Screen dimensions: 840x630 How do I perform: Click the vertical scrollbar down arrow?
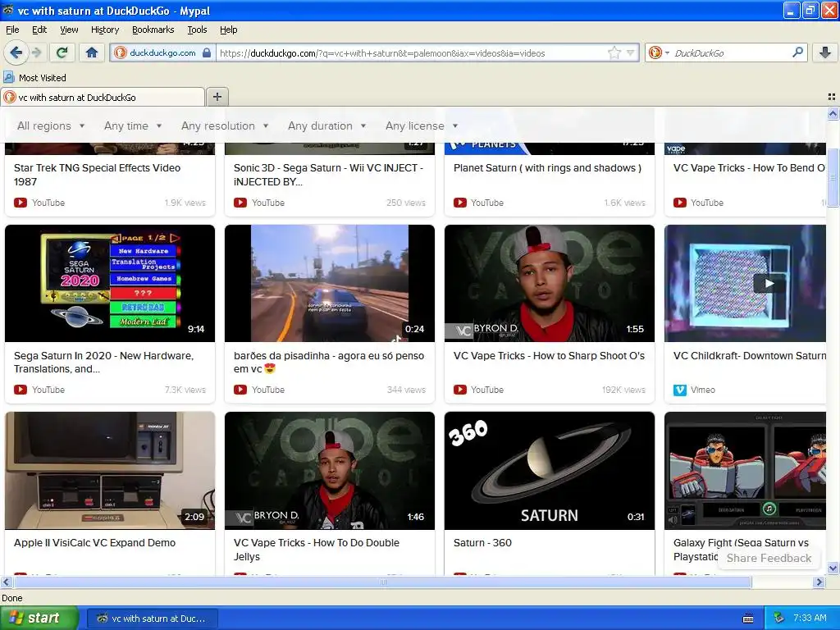[x=833, y=568]
